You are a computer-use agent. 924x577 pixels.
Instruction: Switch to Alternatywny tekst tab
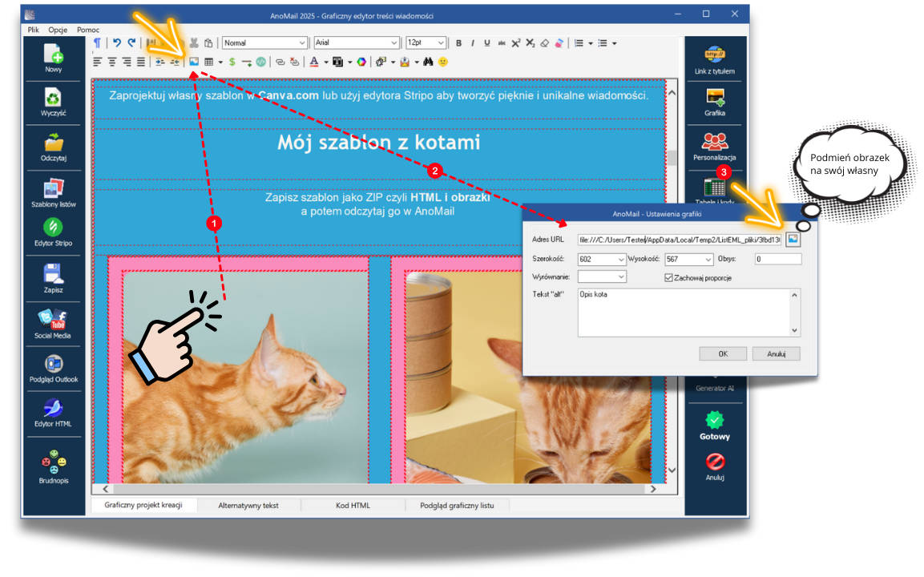pyautogui.click(x=248, y=505)
